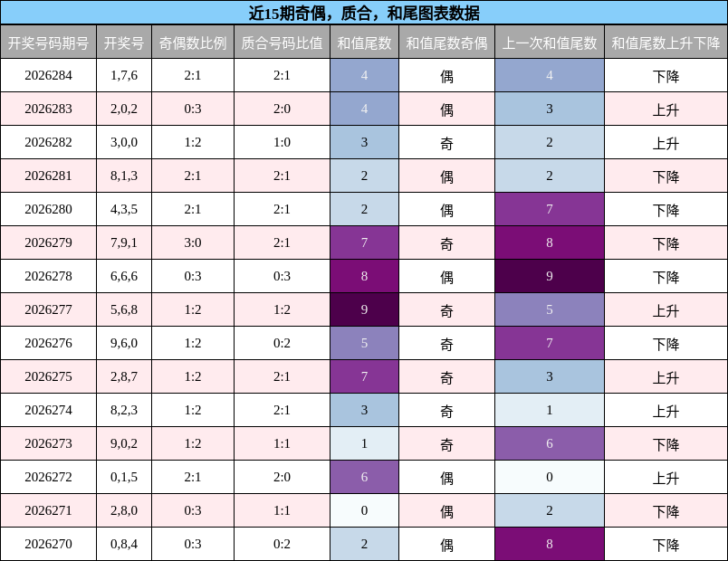Select period number 2026277
Screen dimensions: 728x561
(48, 309)
